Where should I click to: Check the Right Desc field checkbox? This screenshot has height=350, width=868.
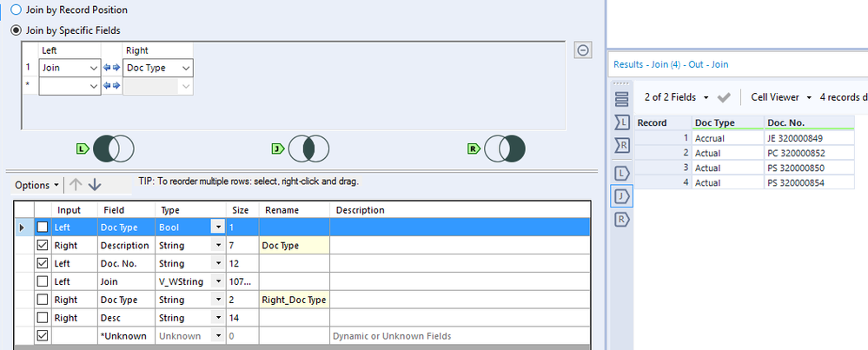pyautogui.click(x=42, y=318)
